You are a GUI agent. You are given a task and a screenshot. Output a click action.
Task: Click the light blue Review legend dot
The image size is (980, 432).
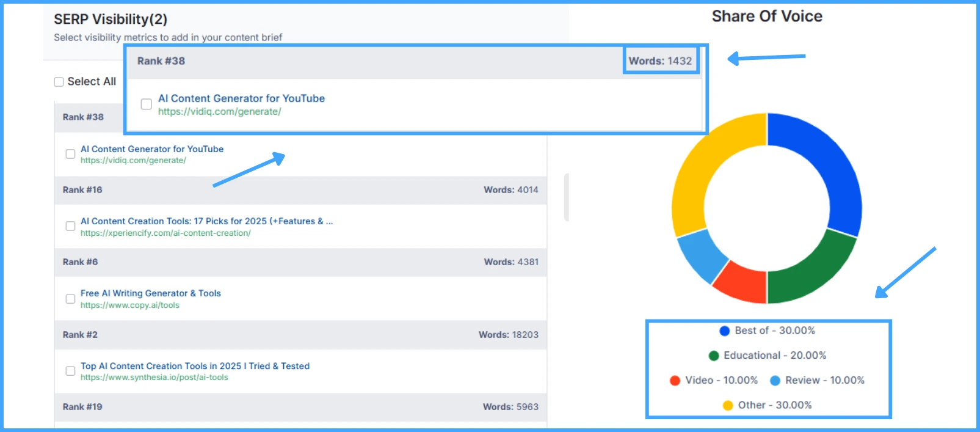pyautogui.click(x=775, y=381)
